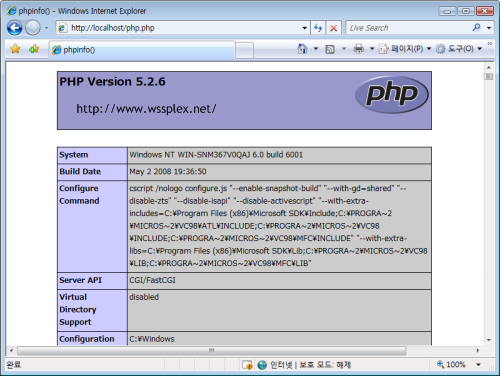Click the page icon in address bar

(62, 28)
